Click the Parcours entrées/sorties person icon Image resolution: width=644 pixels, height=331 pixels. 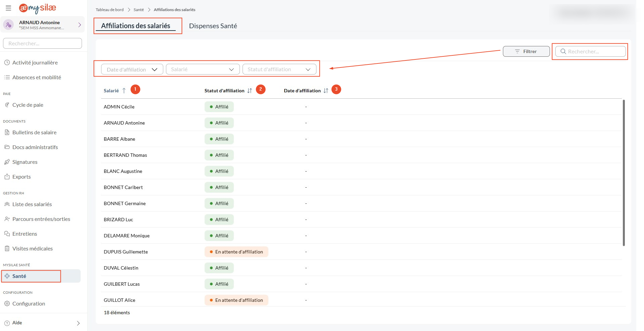point(7,219)
